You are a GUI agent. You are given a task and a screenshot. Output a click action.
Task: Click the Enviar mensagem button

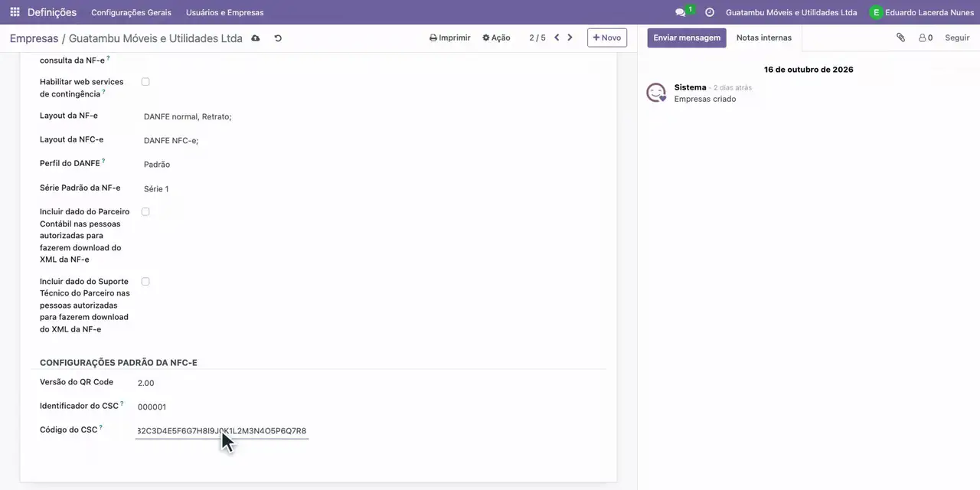pos(687,38)
